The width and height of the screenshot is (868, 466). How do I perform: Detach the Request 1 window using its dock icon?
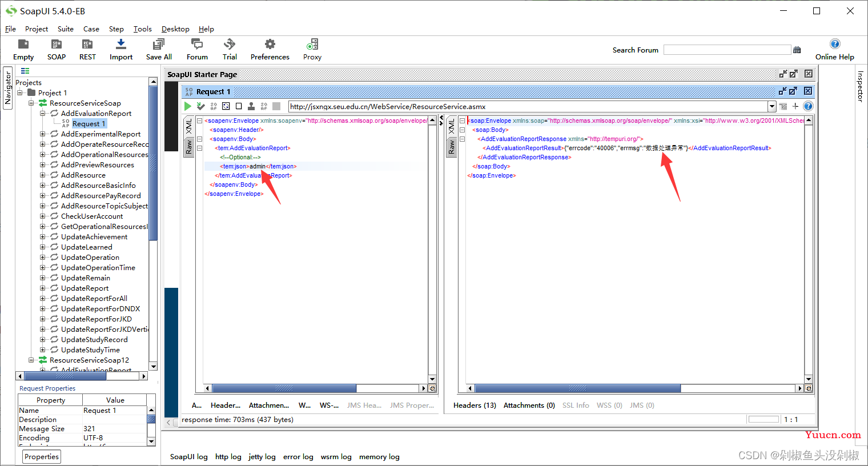(783, 91)
